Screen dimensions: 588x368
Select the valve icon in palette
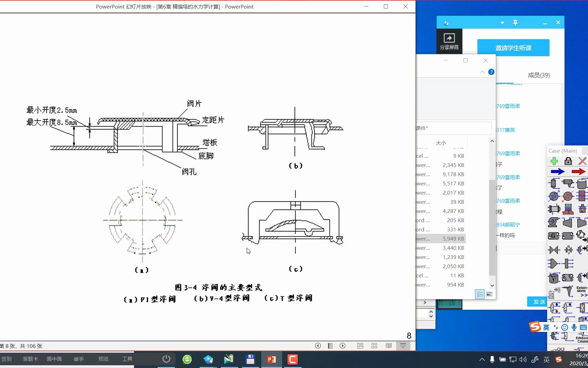tap(554, 250)
